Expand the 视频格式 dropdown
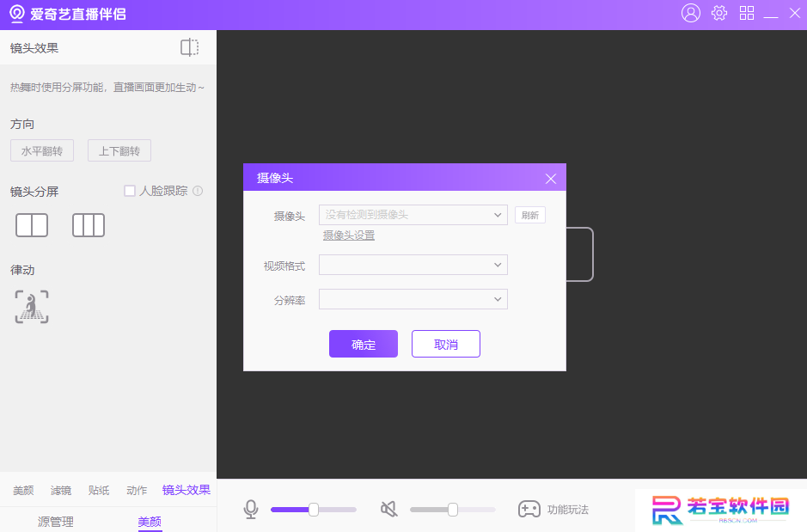Viewport: 807px width, 532px height. (413, 265)
